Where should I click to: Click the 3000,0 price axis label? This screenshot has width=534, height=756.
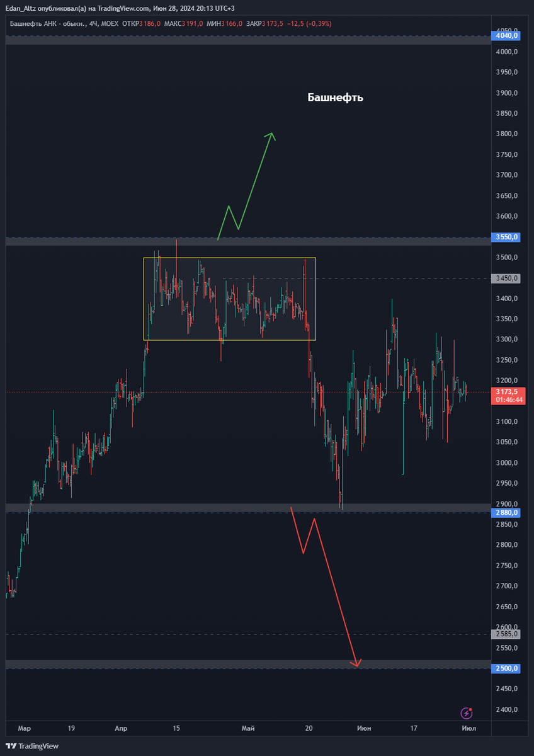coord(507,462)
